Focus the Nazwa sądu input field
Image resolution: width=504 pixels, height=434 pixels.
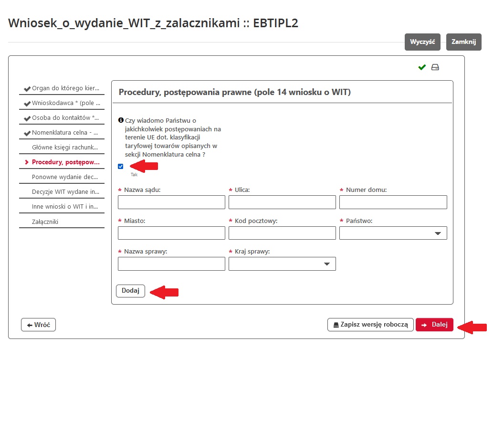(x=171, y=202)
